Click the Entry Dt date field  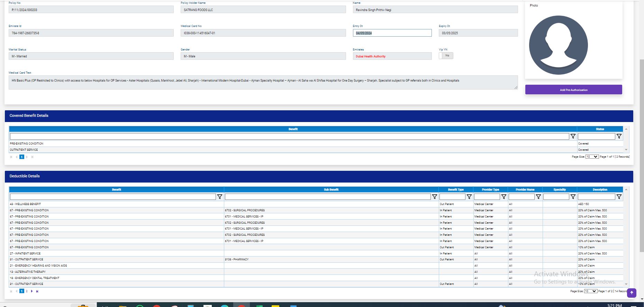coord(392,33)
